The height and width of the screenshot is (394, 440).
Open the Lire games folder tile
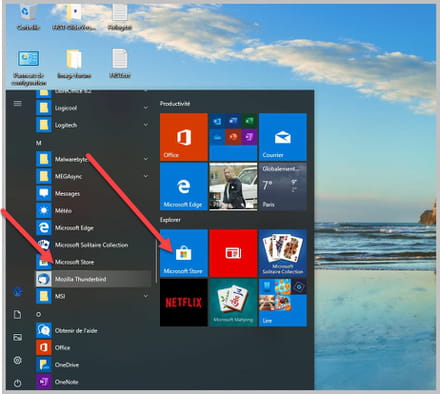coord(283,303)
